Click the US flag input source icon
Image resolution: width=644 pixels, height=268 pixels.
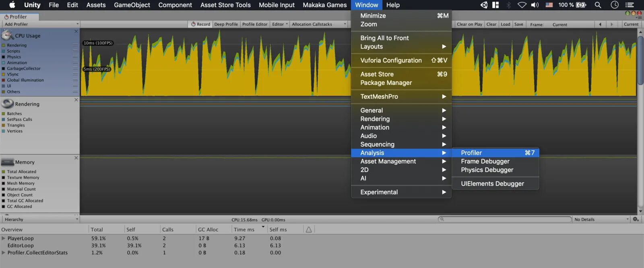click(x=549, y=5)
